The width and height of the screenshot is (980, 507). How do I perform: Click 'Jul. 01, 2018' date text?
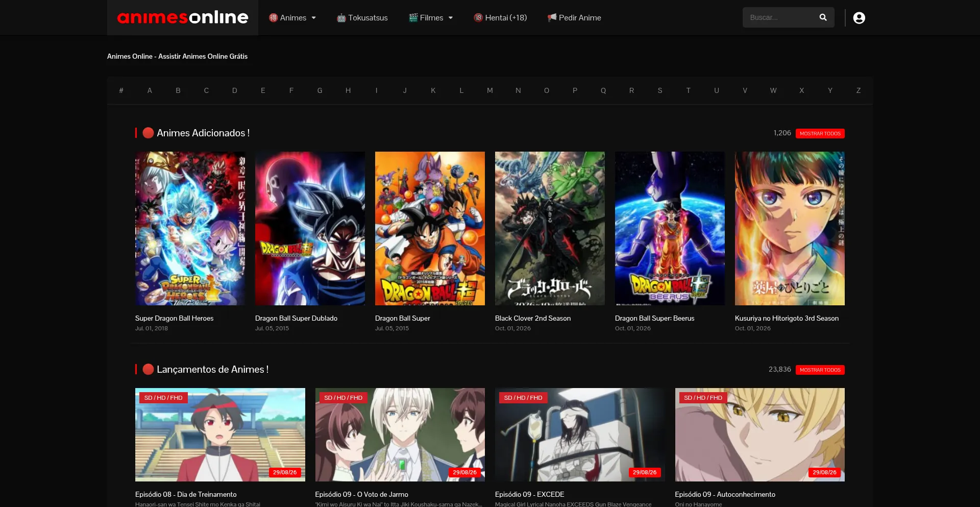click(x=151, y=328)
